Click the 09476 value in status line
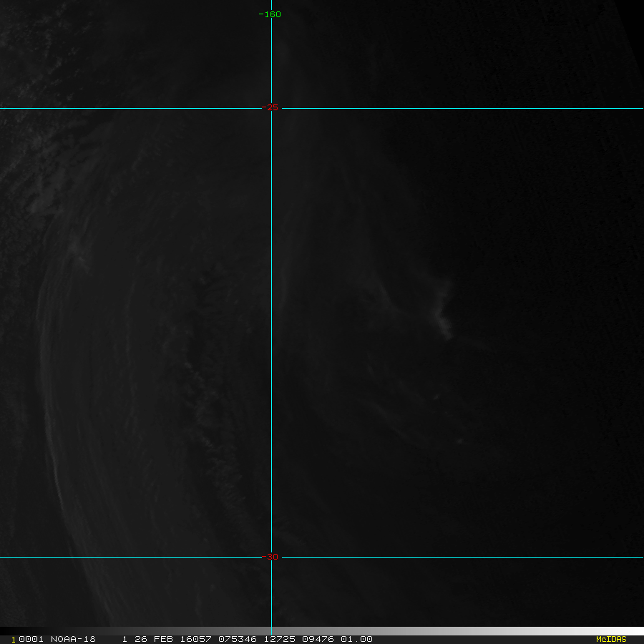644x644 pixels. tap(318, 639)
